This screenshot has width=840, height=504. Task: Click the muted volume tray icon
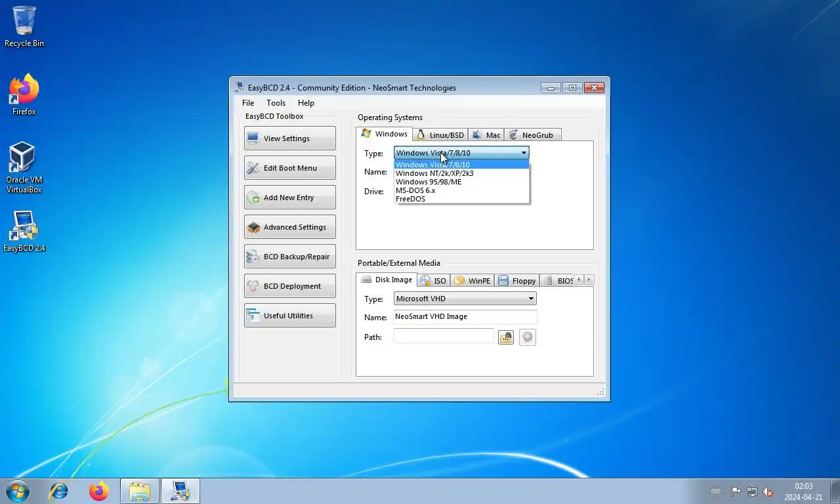768,492
